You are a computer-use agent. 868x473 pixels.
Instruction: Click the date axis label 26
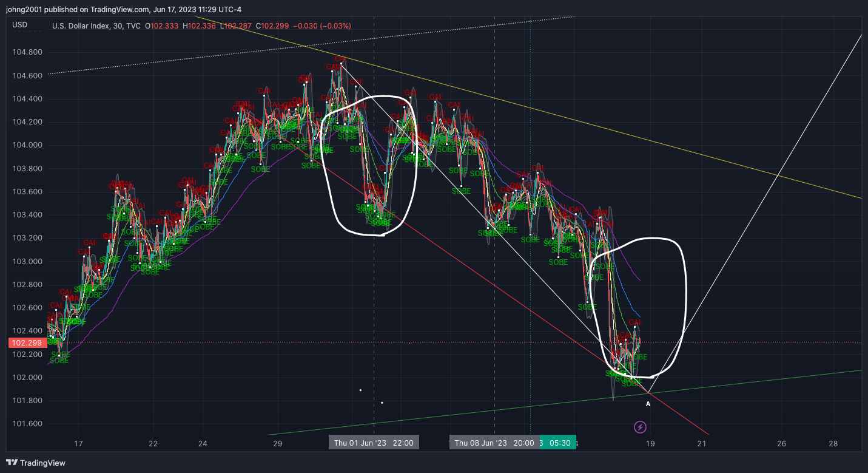tap(781, 444)
